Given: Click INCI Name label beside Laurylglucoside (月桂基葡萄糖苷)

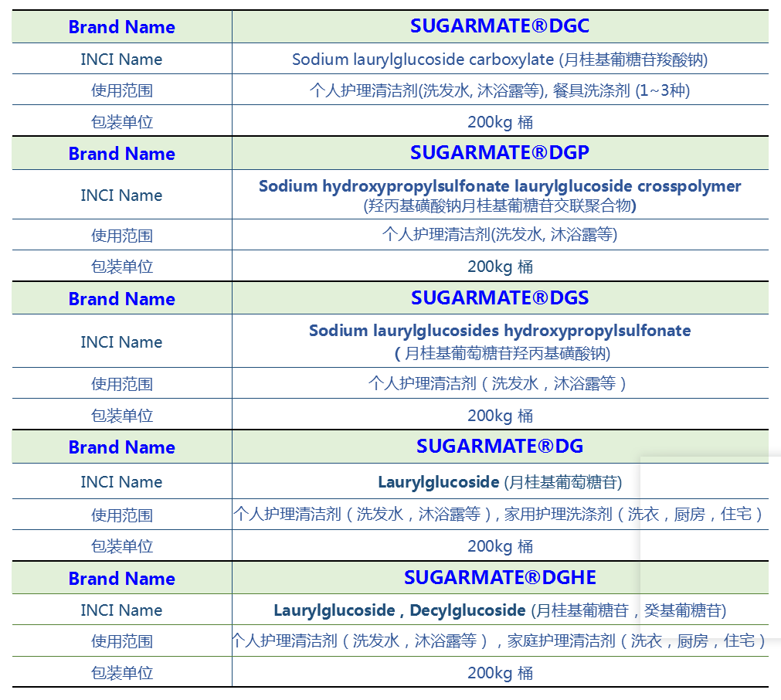Looking at the screenshot, I should click(x=121, y=482).
